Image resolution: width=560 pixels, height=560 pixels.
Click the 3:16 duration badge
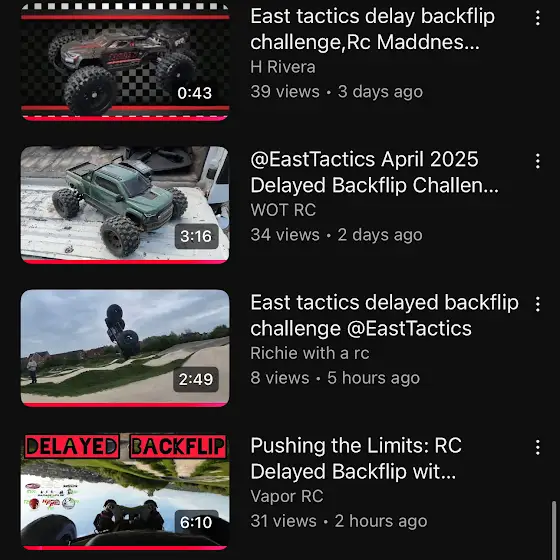click(196, 236)
